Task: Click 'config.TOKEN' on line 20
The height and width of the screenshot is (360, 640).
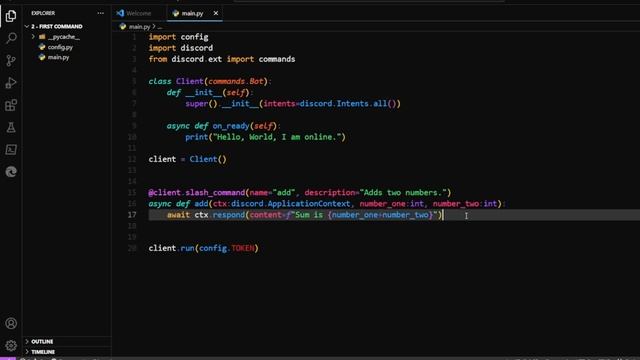Action: point(227,248)
